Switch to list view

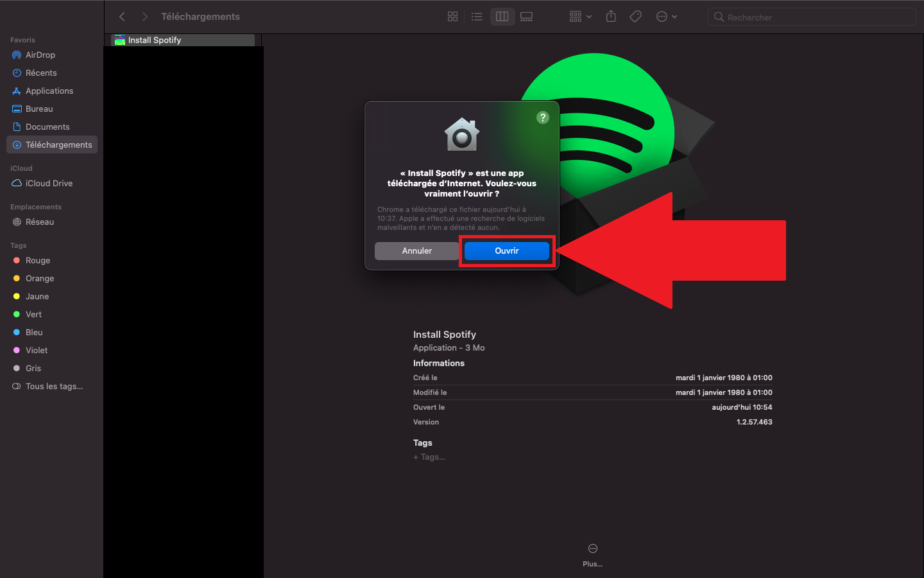click(x=477, y=17)
